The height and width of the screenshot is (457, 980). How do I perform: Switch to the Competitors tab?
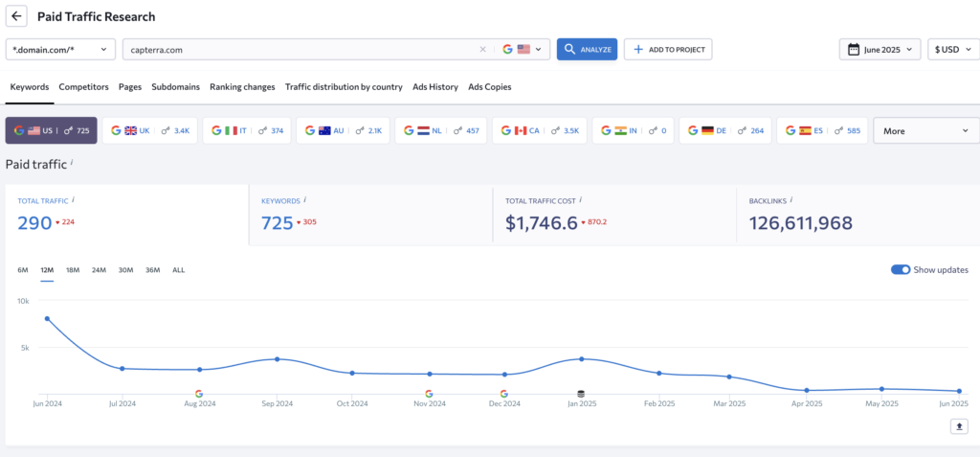pyautogui.click(x=84, y=87)
